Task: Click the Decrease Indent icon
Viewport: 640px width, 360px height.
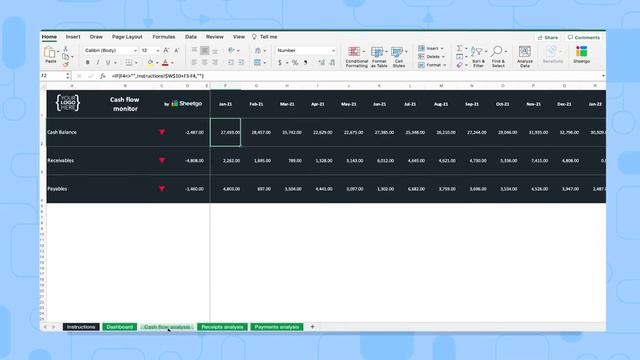Action: click(231, 62)
